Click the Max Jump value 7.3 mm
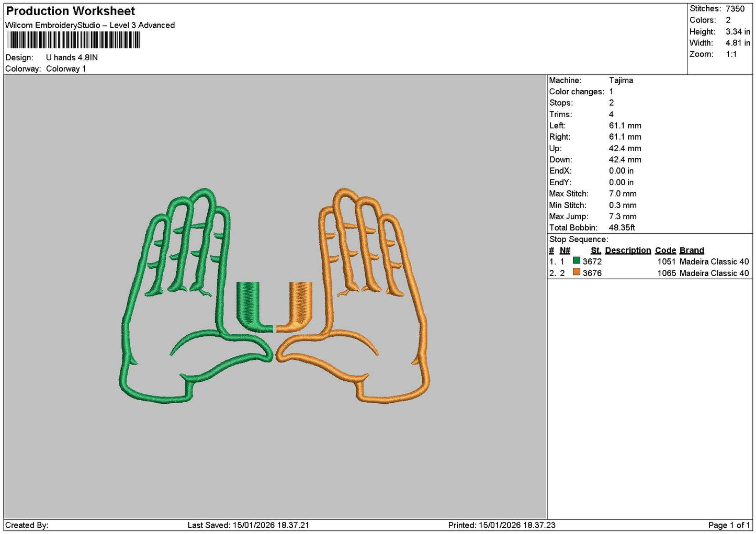Viewport: 756px width, 534px height. 623,217
